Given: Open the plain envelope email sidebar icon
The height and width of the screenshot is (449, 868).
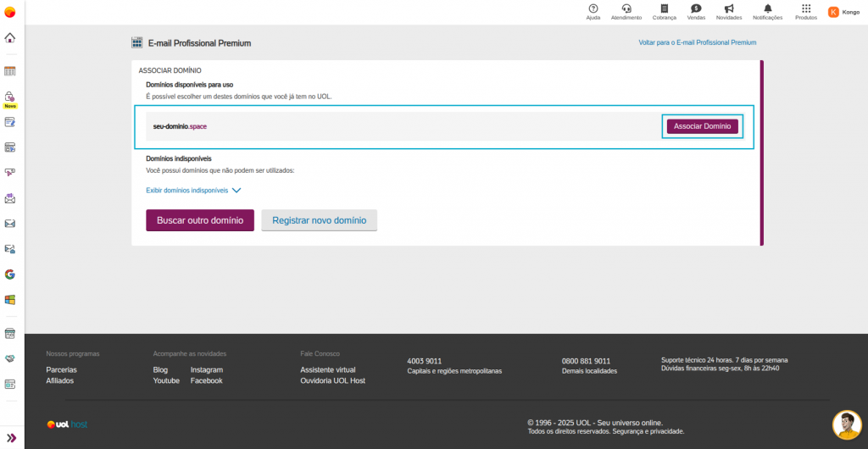Looking at the screenshot, I should pyautogui.click(x=10, y=224).
